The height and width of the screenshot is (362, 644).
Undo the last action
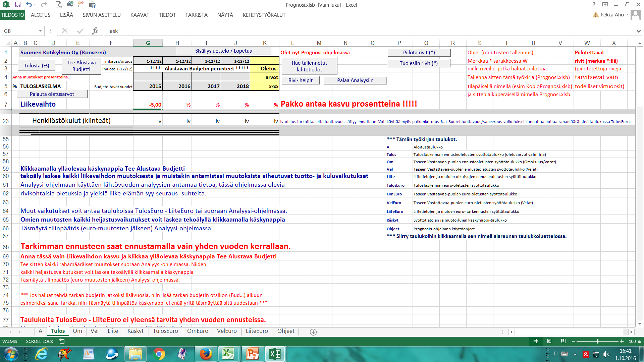click(x=29, y=5)
